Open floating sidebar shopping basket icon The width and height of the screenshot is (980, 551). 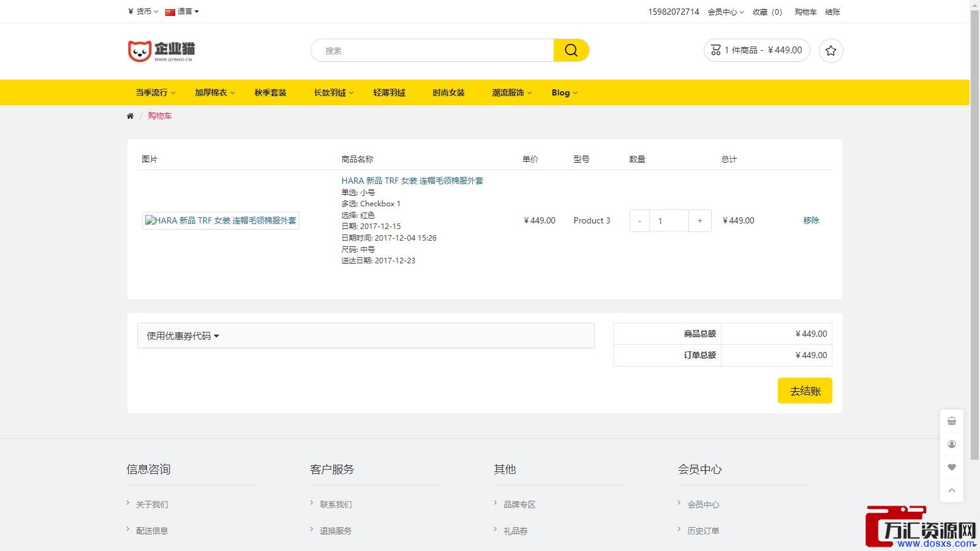pyautogui.click(x=951, y=421)
